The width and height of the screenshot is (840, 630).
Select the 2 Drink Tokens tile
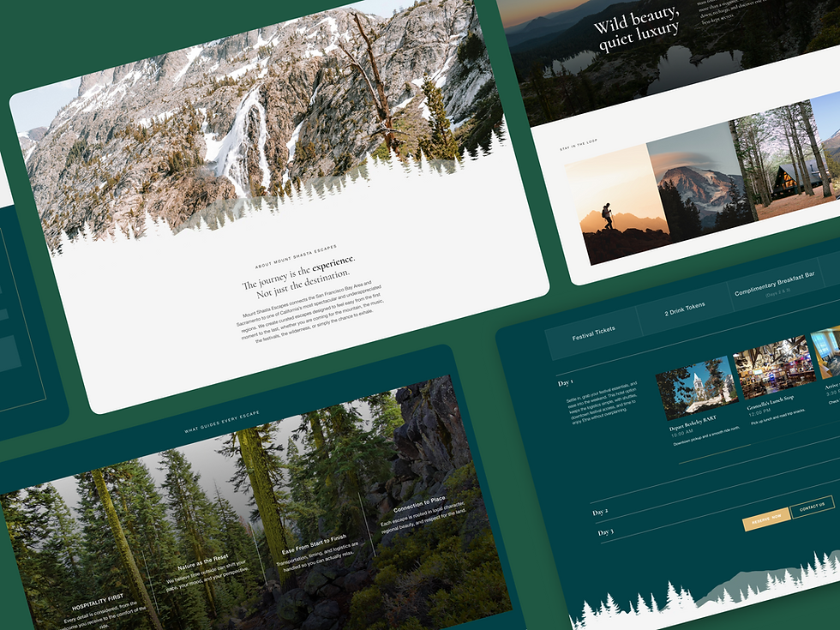coord(685,309)
